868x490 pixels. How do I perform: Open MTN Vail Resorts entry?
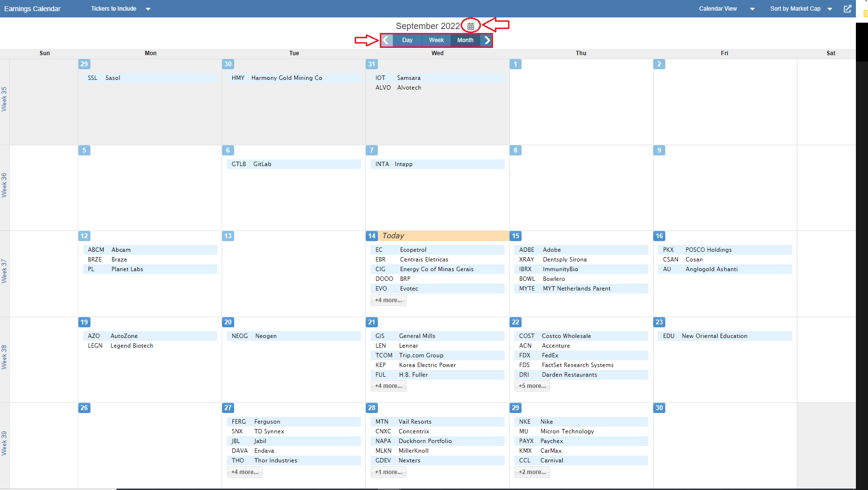(437, 422)
